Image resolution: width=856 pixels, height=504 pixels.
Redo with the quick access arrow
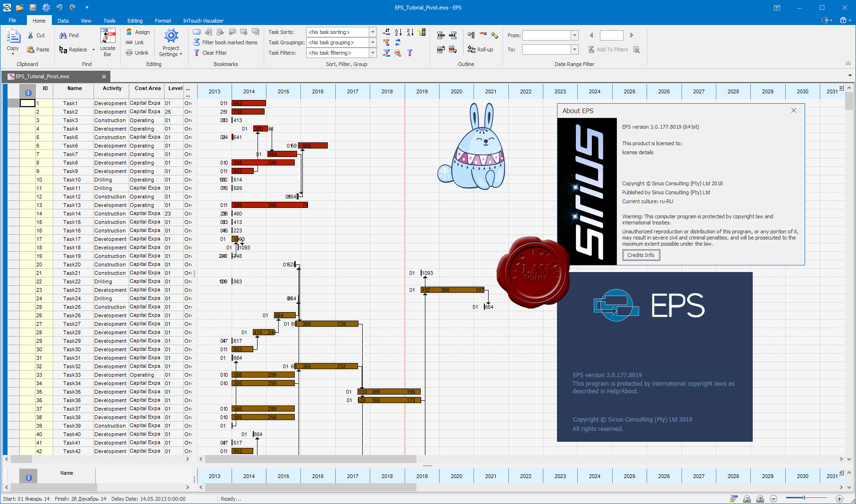tap(73, 8)
